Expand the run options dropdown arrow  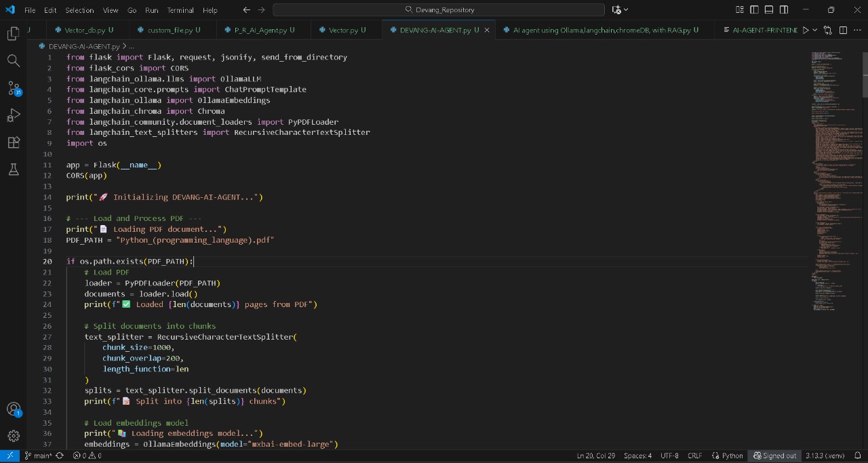point(815,31)
